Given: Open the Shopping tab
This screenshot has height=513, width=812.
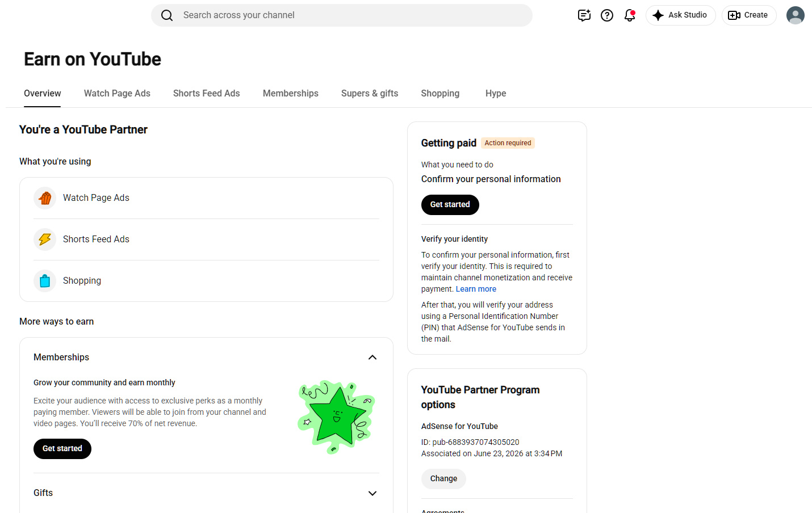Looking at the screenshot, I should click(x=440, y=94).
